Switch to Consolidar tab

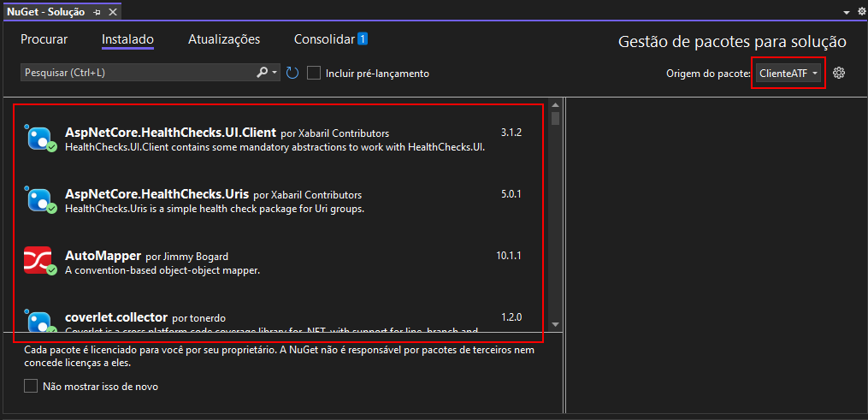click(324, 39)
